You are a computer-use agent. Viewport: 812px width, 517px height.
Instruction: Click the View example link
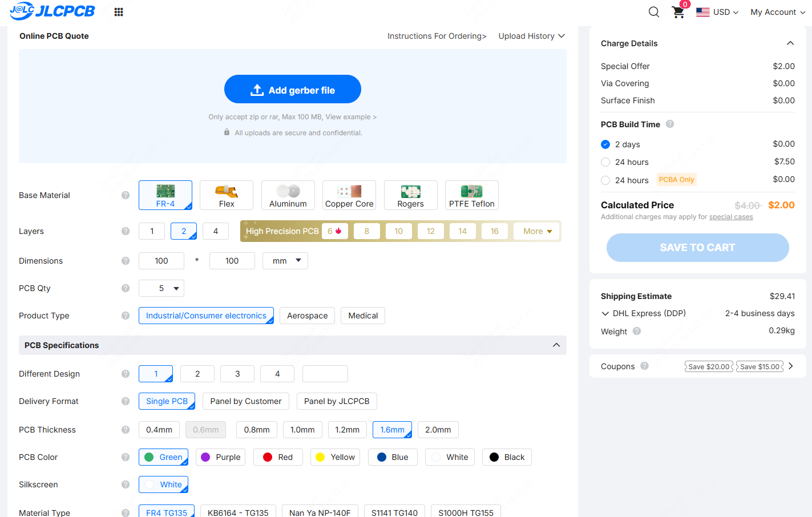point(351,117)
